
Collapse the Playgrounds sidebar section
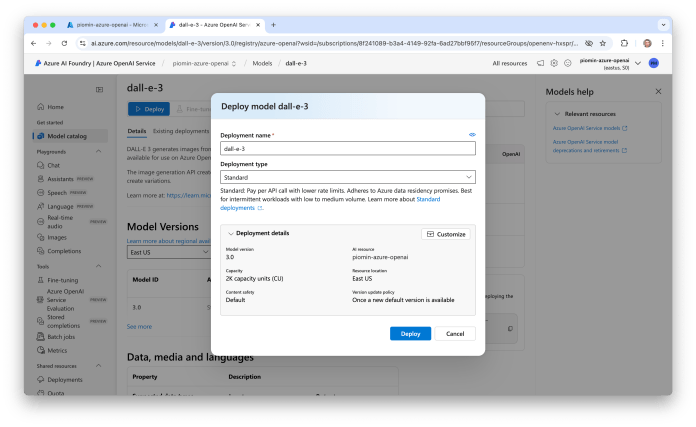[x=99, y=151]
